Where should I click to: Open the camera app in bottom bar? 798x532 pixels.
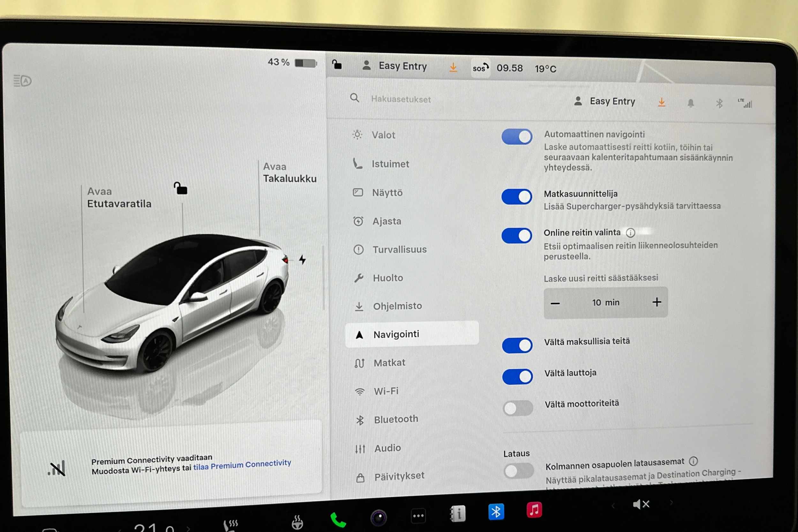378,518
